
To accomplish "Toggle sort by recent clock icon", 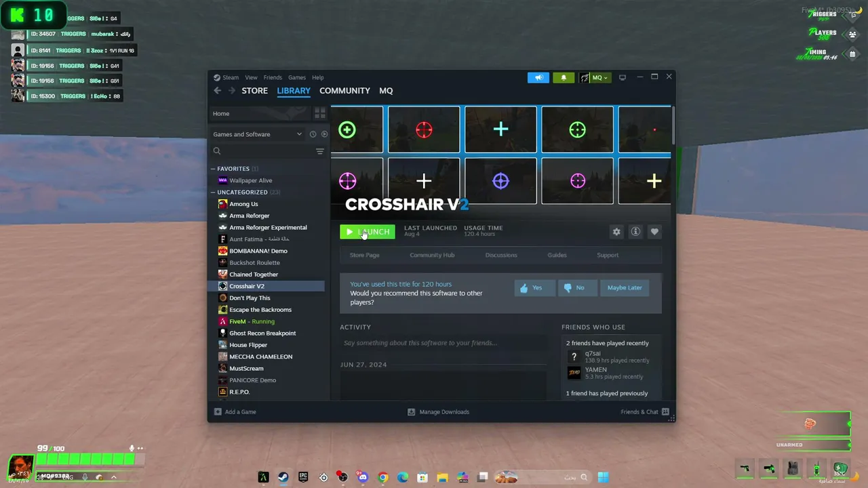I will pyautogui.click(x=313, y=134).
